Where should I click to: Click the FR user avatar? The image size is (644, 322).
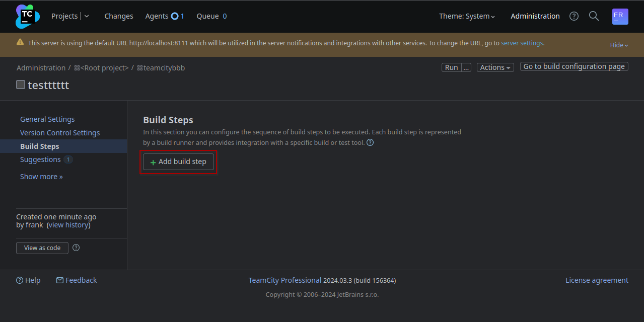[x=620, y=16]
